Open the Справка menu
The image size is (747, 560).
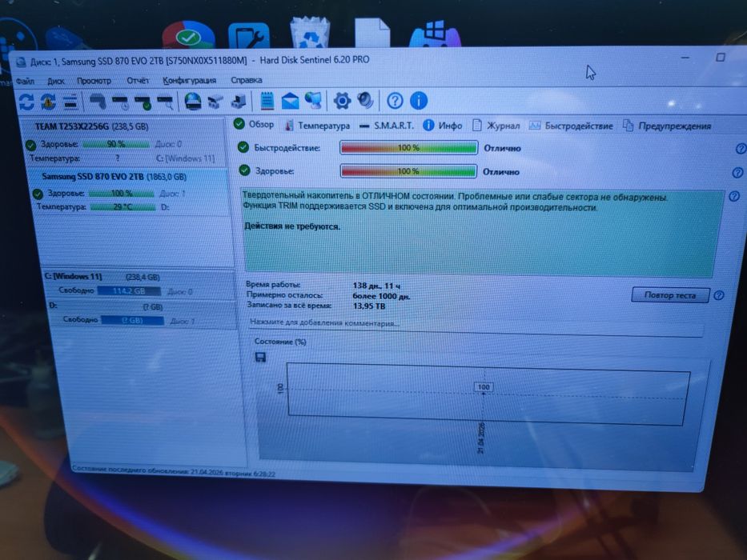pos(247,79)
